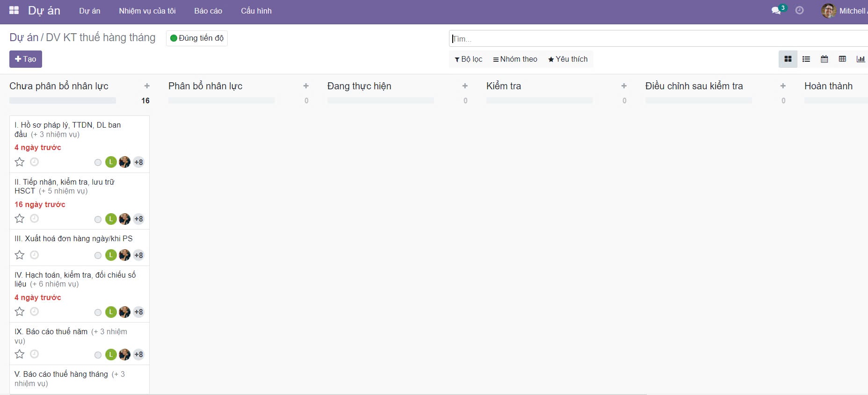
Task: Open the activities clock icon in navbar
Action: (x=800, y=10)
